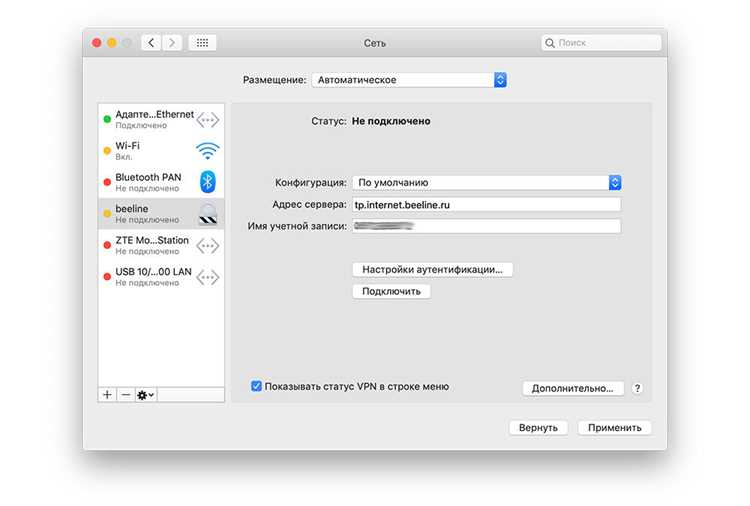This screenshot has width=750, height=506.
Task: Select ZTE Mo...Station service in the list
Action: click(161, 245)
